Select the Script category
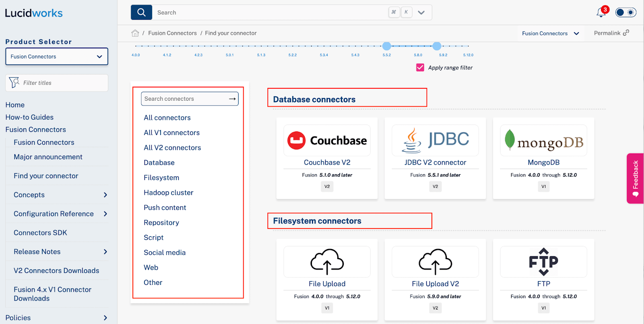The height and width of the screenshot is (324, 644). (153, 237)
